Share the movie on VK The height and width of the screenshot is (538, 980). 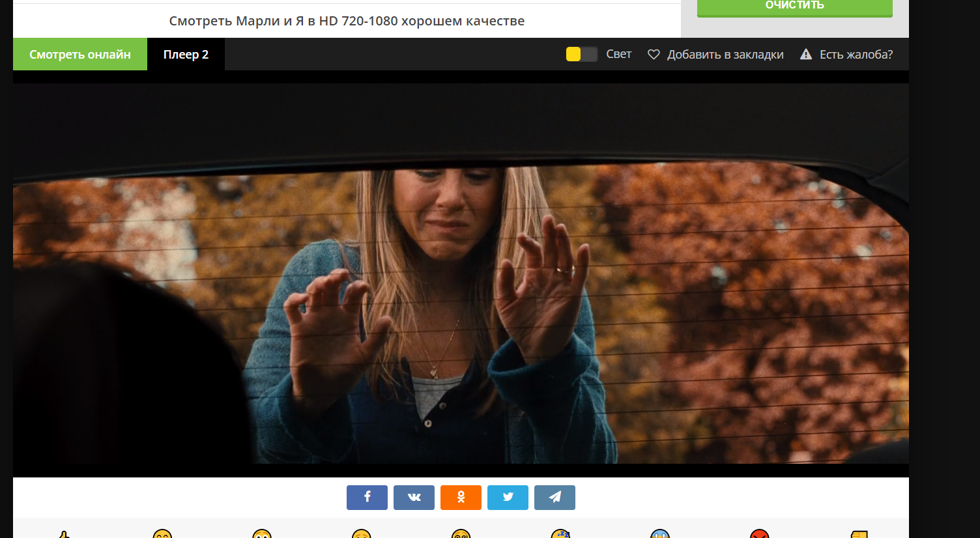pyautogui.click(x=414, y=498)
